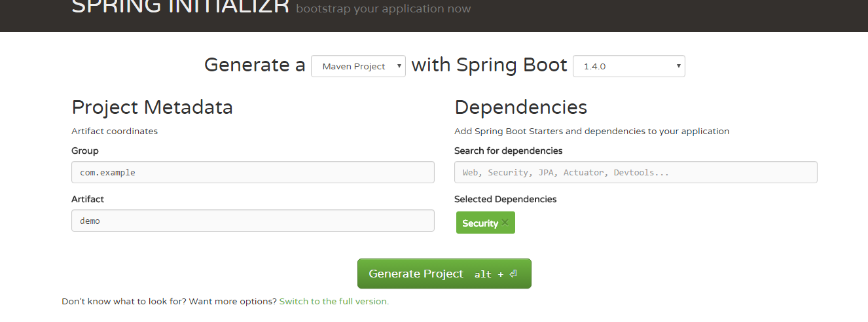Click the SPRING INITIALIZR header title
868x322 pixels.
pyautogui.click(x=180, y=7)
